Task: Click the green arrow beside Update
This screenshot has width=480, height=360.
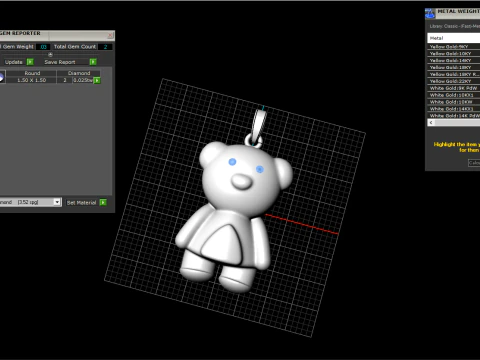Action: [30, 62]
